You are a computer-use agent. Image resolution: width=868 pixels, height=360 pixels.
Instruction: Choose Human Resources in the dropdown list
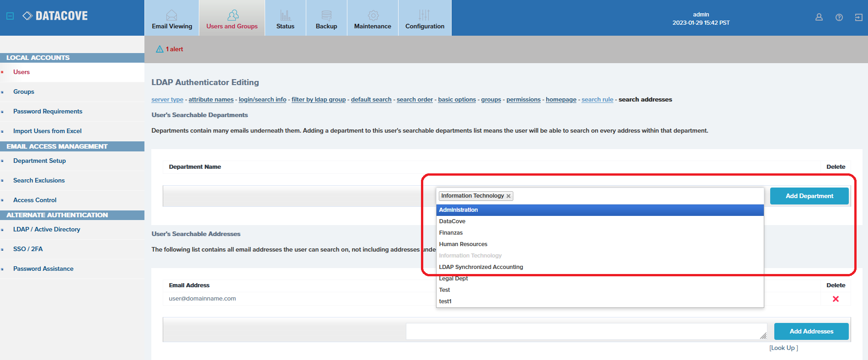point(463,244)
